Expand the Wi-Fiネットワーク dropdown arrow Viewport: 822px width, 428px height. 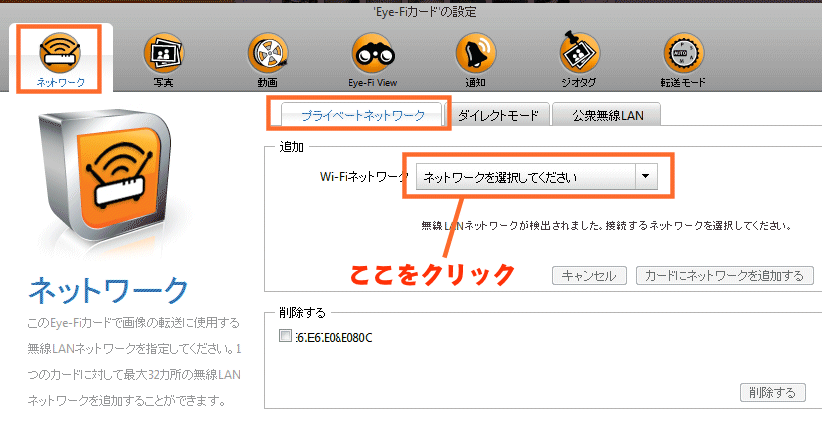click(x=645, y=177)
